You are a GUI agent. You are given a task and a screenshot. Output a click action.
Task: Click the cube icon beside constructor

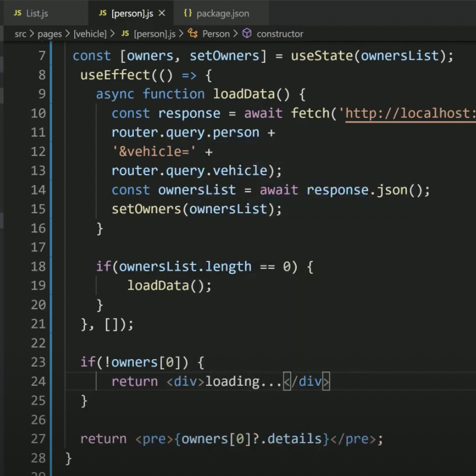(247, 33)
